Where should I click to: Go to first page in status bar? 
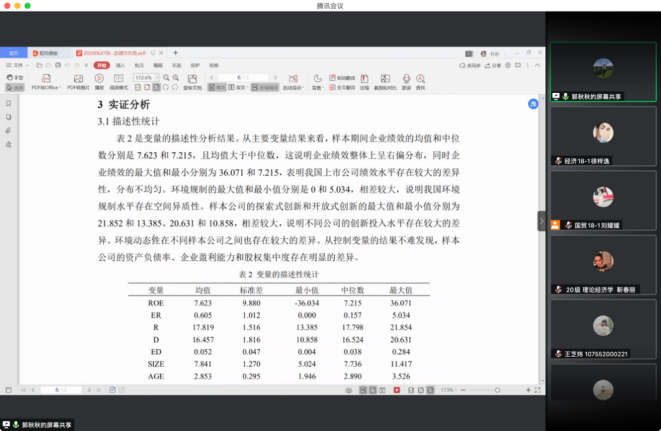(x=24, y=390)
